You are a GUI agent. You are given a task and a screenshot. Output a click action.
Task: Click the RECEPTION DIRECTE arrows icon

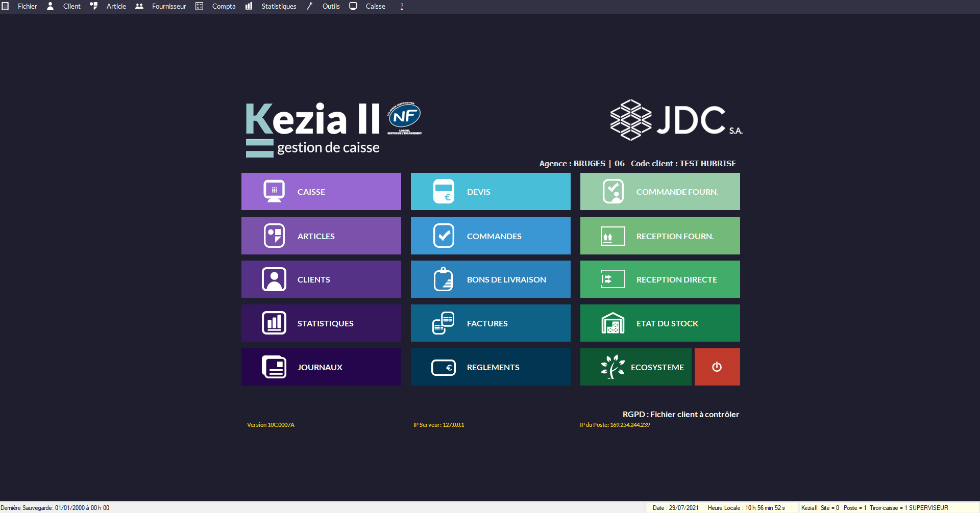[x=613, y=279]
